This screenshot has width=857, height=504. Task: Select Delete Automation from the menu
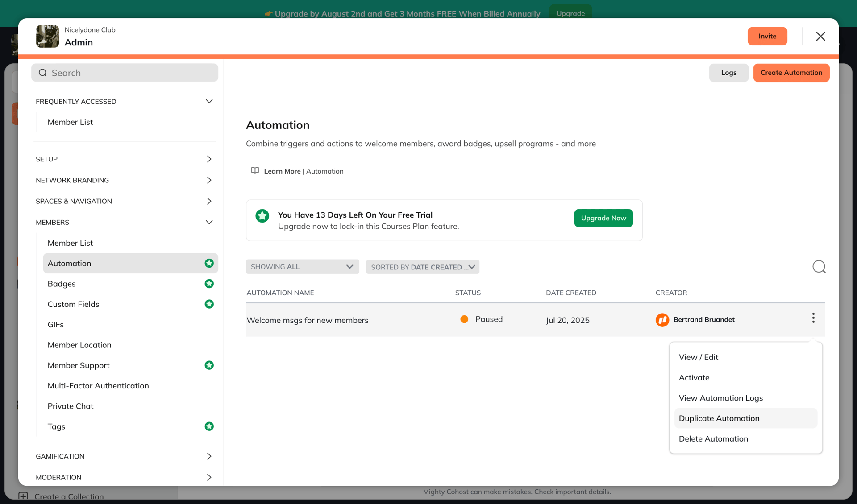pyautogui.click(x=713, y=438)
